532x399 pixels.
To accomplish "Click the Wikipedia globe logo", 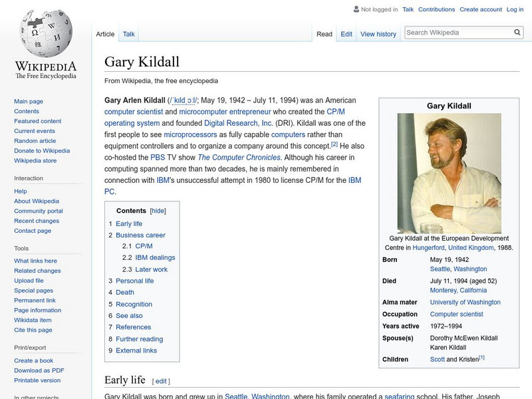I will click(x=46, y=33).
